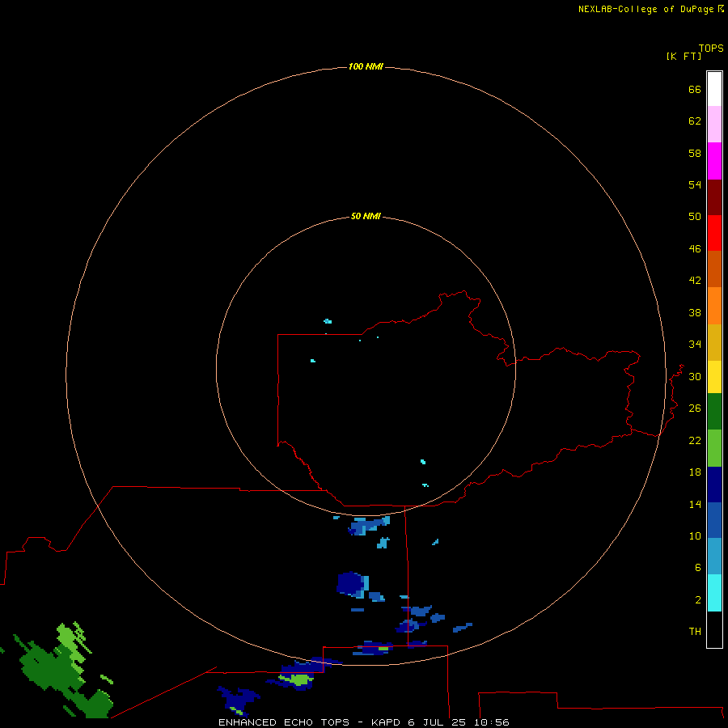The width and height of the screenshot is (728, 728).
Task: Pick the light blue 10K ft swatch
Action: tap(714, 557)
